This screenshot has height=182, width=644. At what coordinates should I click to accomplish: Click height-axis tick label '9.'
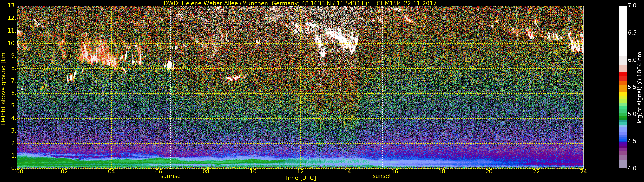tap(14, 56)
